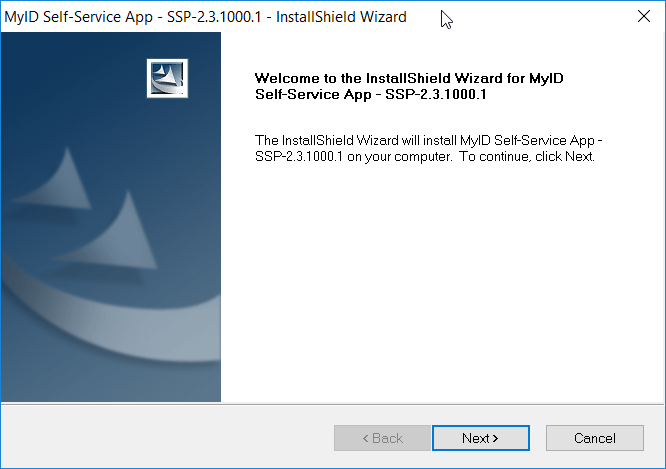
Task: Click the gray footer area left of Back
Action: (x=167, y=438)
